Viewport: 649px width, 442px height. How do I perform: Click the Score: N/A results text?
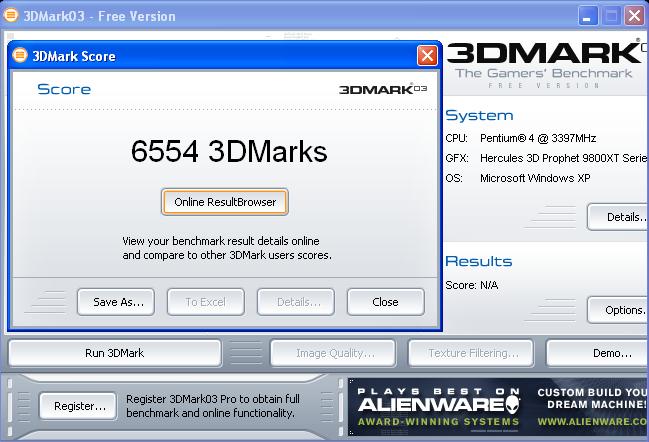tap(471, 285)
